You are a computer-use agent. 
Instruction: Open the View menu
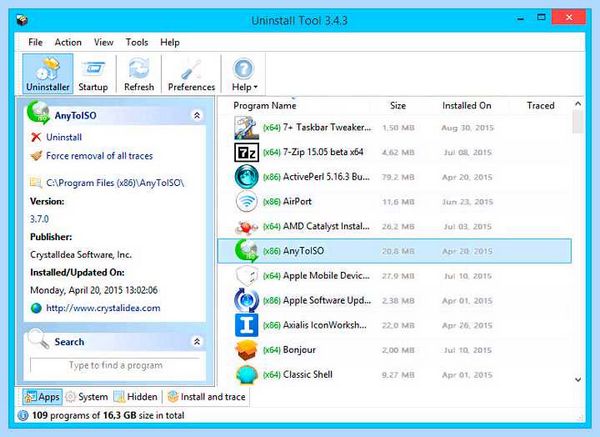(103, 42)
